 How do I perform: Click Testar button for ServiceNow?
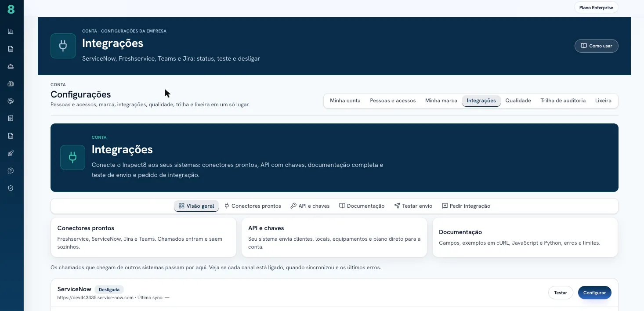tap(561, 293)
